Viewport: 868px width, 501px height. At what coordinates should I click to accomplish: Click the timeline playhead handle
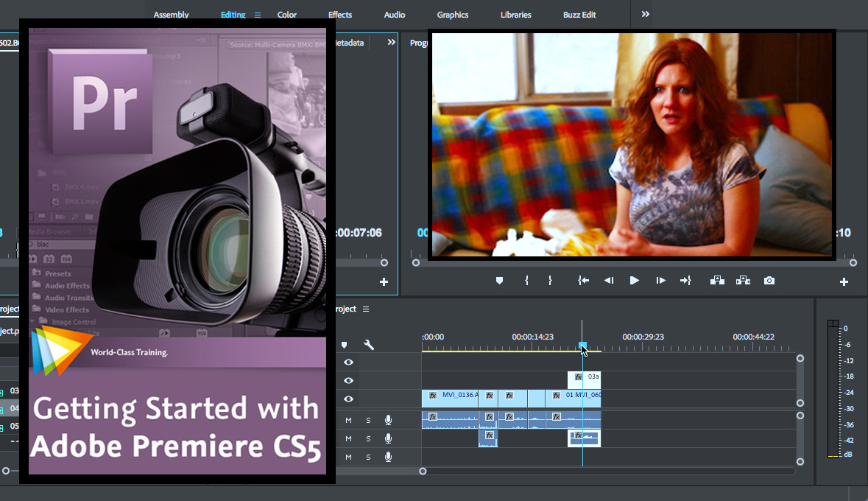coord(582,346)
